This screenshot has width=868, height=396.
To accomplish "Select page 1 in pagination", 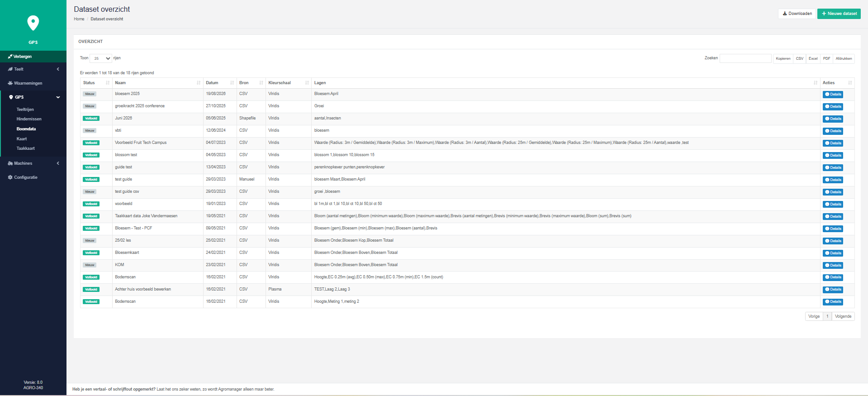I will (x=827, y=316).
